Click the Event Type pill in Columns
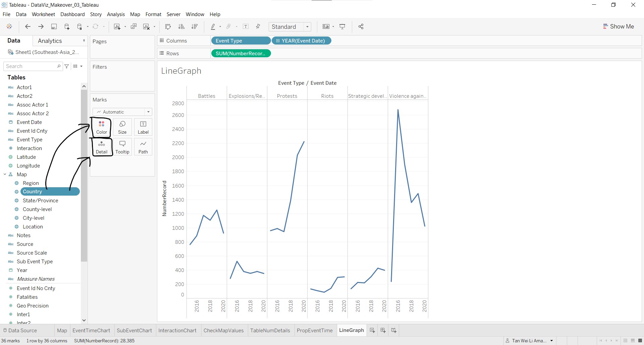The image size is (644, 345). pos(240,41)
